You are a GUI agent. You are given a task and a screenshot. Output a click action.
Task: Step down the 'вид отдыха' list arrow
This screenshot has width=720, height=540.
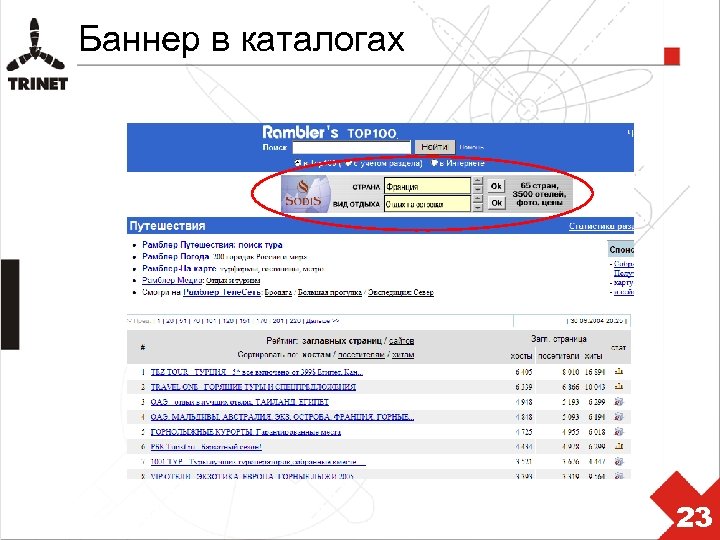pyautogui.click(x=478, y=208)
